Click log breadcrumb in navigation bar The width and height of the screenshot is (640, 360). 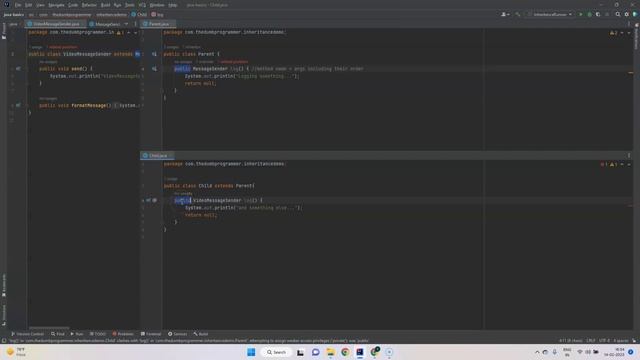pos(157,14)
